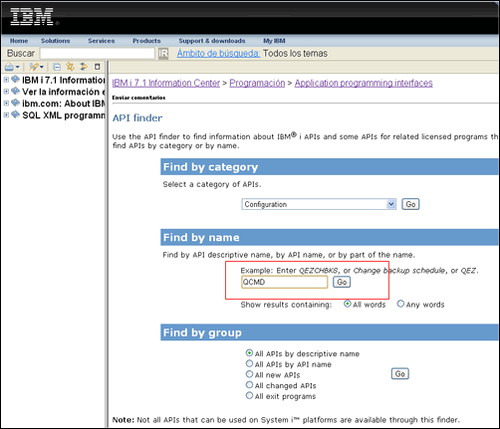Open the Configuration category dropdown
Screen dimensions: 500x429
coord(319,204)
